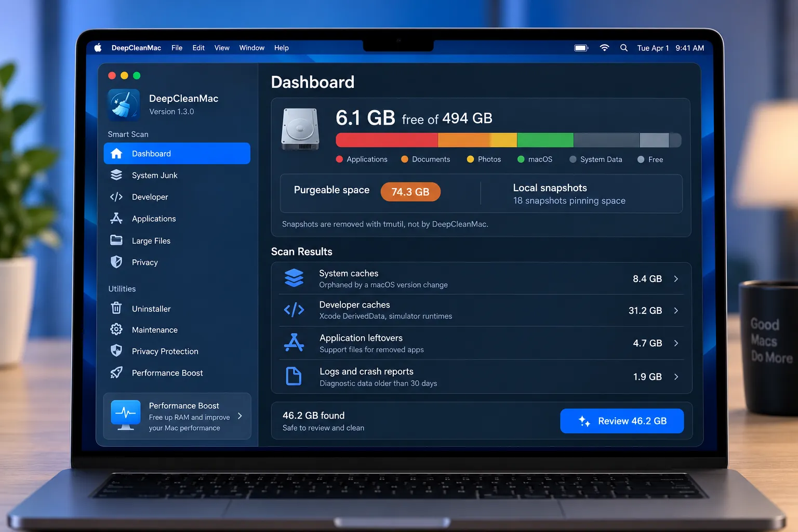Viewport: 798px width, 532px height.
Task: Click the date and time in menu bar
Action: [671, 48]
